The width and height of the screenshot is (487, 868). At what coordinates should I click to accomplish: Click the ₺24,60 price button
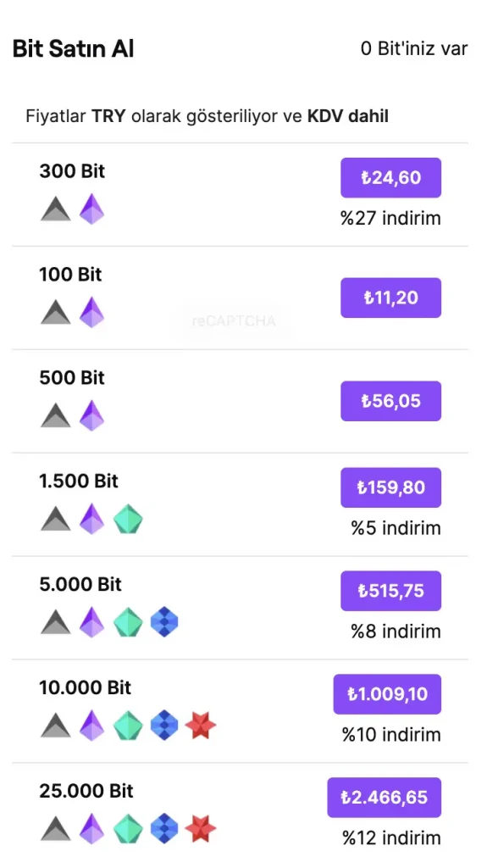[x=390, y=178]
